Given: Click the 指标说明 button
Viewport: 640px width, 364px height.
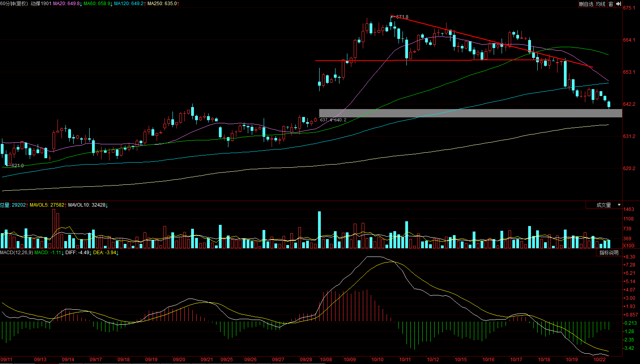Looking at the screenshot, I should (609, 253).
